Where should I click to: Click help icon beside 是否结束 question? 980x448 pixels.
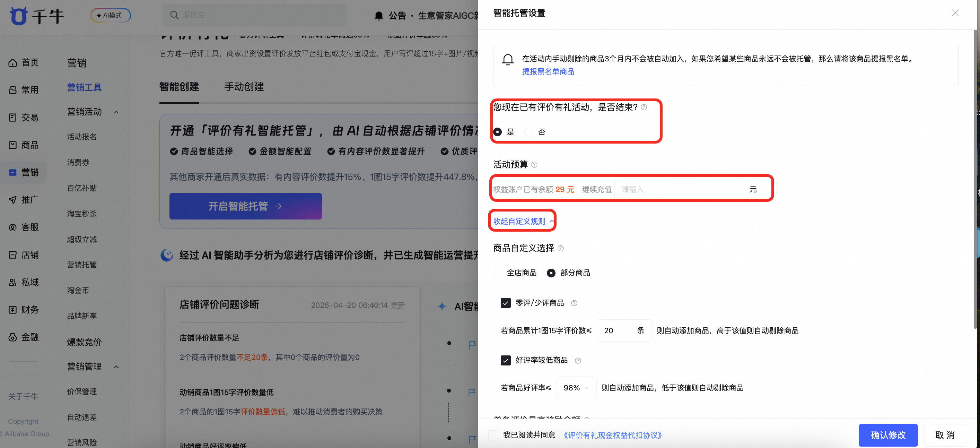(644, 107)
